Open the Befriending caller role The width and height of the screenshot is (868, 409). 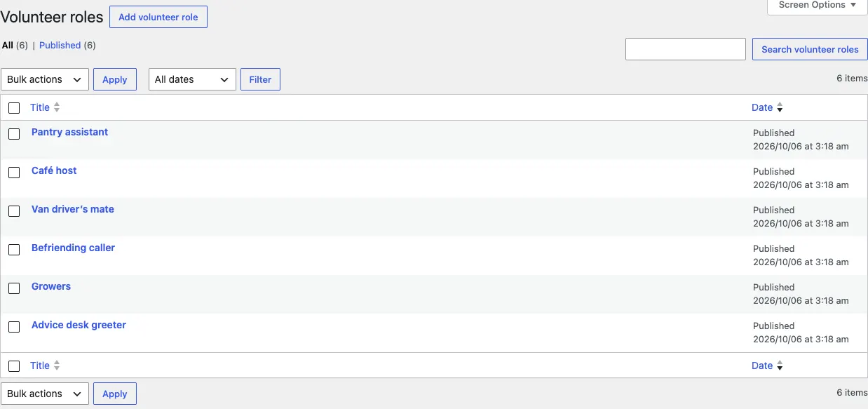tap(73, 248)
